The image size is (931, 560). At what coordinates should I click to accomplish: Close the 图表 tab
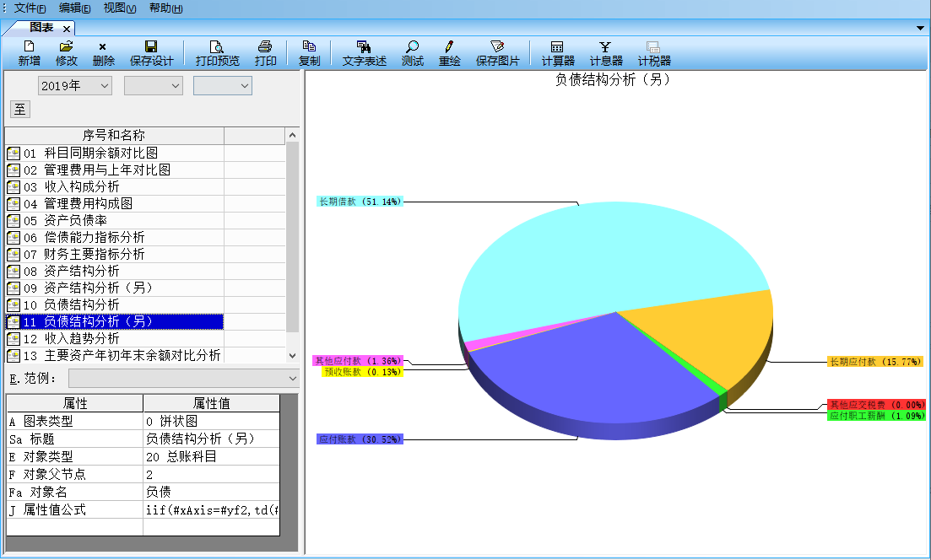[67, 29]
